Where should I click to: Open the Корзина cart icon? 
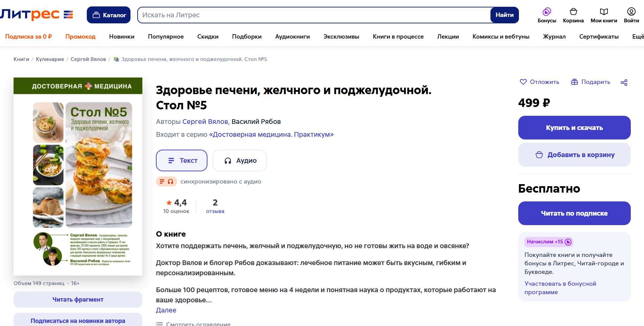pyautogui.click(x=573, y=12)
